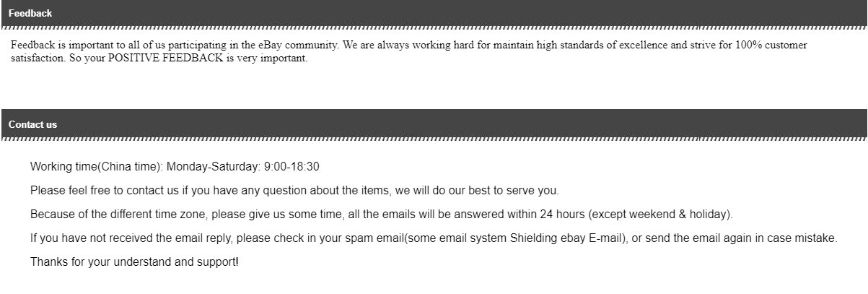Click the Feedback section header
This screenshot has width=868, height=294.
pyautogui.click(x=30, y=13)
